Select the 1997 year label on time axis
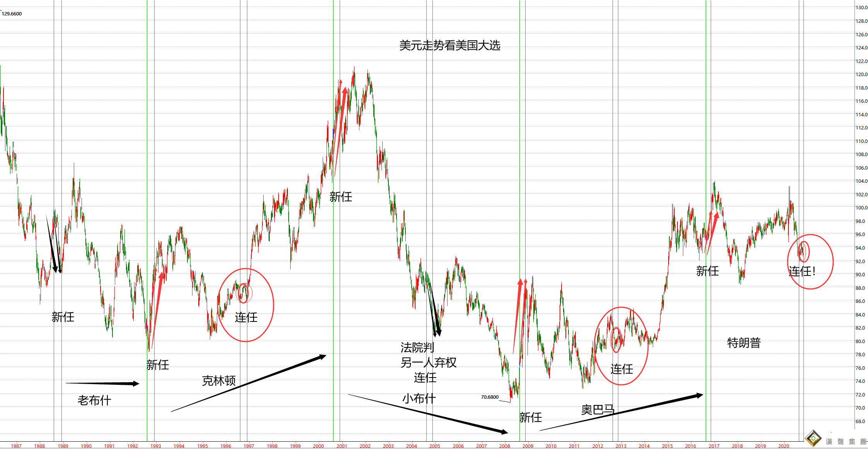The image size is (868, 449). pyautogui.click(x=249, y=446)
